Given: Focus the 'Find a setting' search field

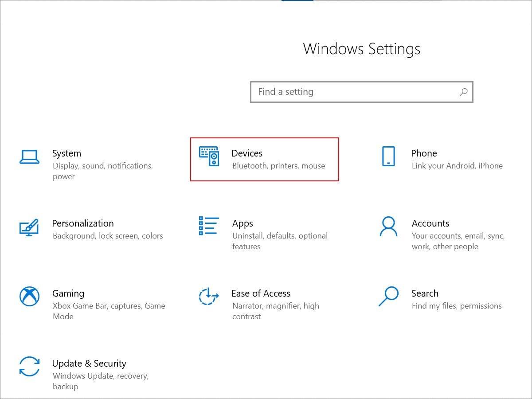Looking at the screenshot, I should [355, 92].
